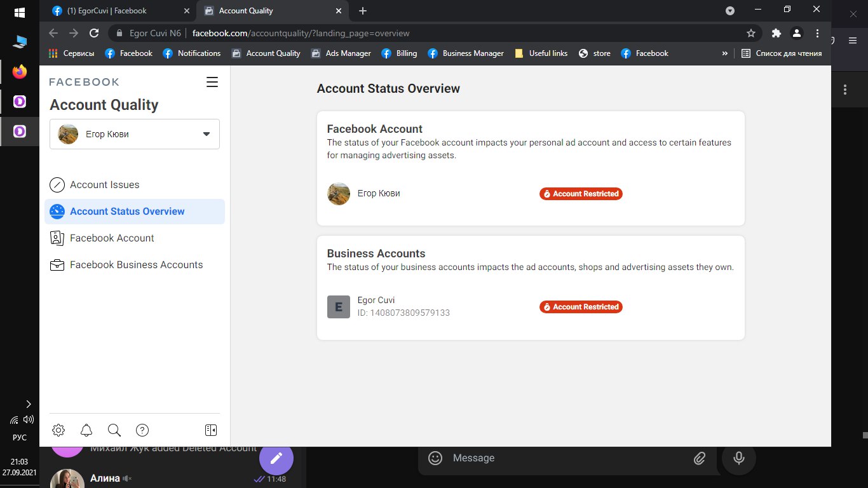
Task: Open Алина chat in Telegram
Action: tap(172, 478)
